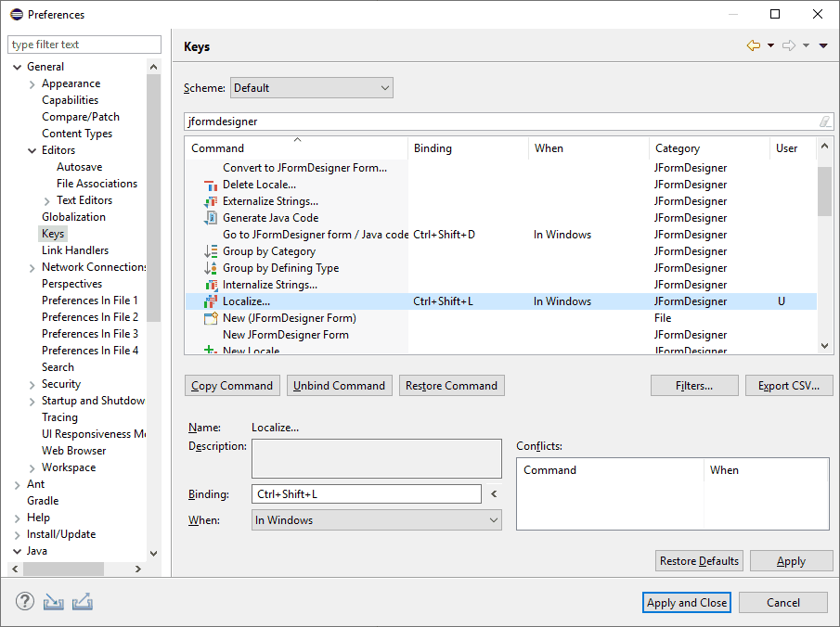The height and width of the screenshot is (627, 840).
Task: Click the back navigation arrow icon
Action: 753,45
